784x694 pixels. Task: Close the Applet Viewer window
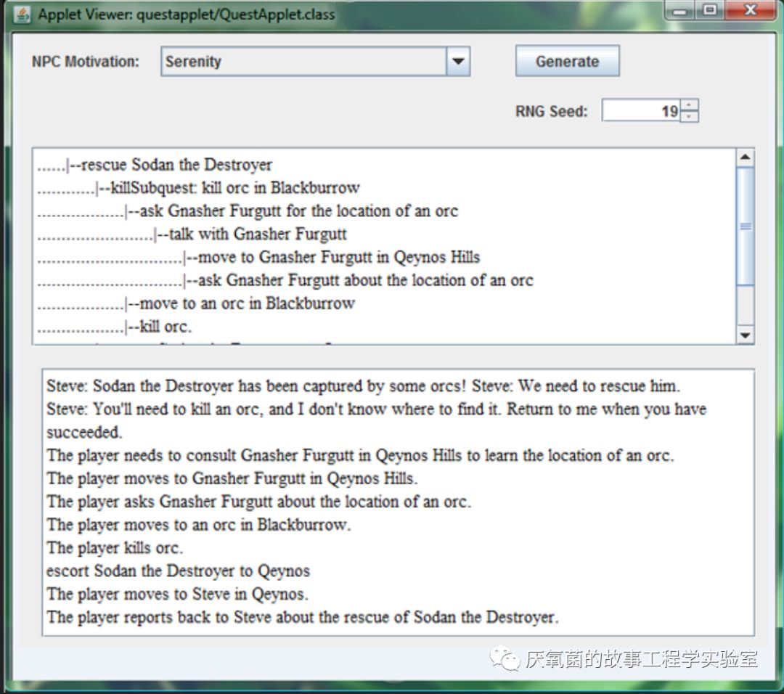pyautogui.click(x=750, y=10)
